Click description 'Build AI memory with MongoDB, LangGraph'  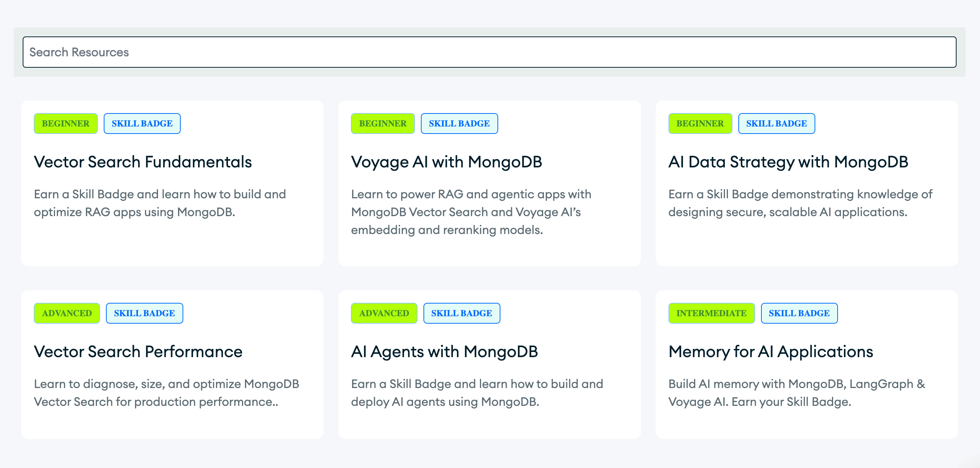[797, 392]
